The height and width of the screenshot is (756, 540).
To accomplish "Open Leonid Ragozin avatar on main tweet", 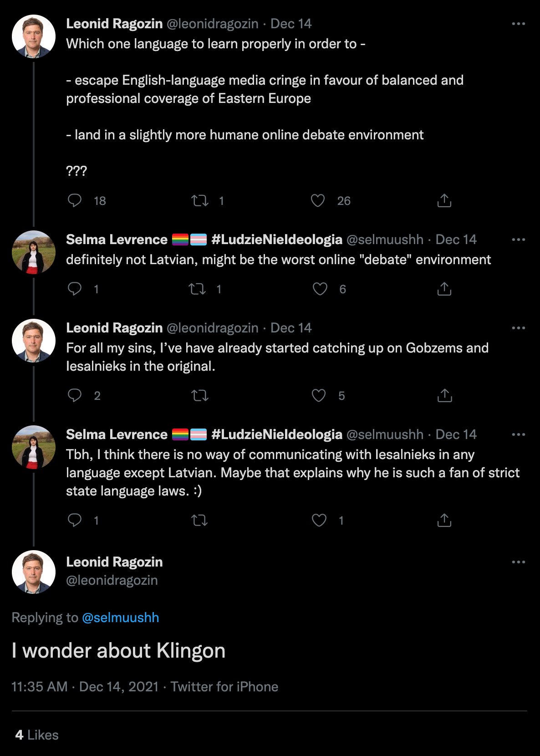I will [x=34, y=572].
